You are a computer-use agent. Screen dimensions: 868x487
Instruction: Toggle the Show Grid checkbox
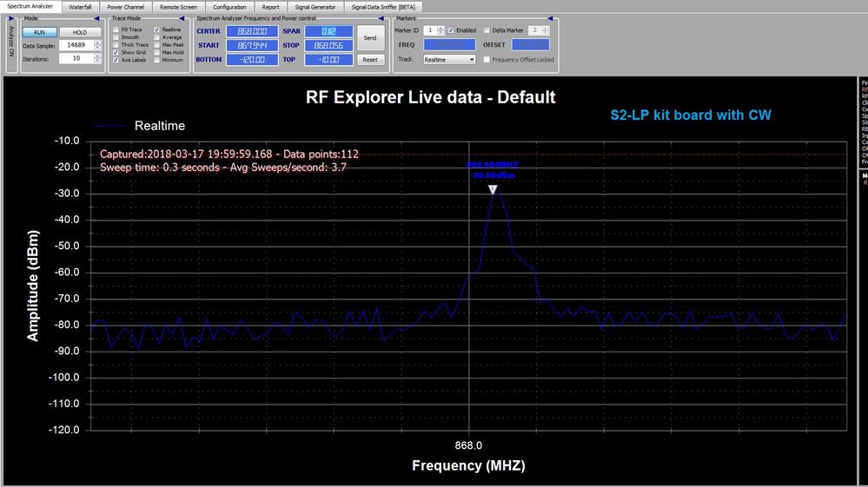(116, 52)
